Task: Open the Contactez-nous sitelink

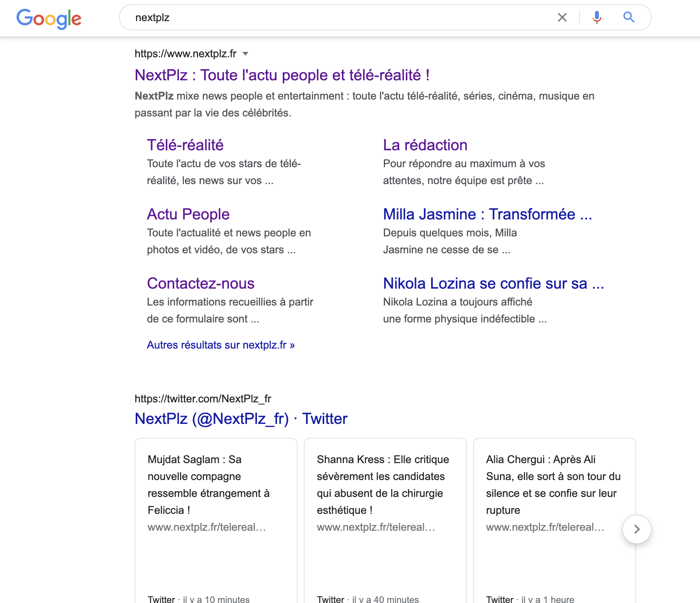Action: [x=201, y=284]
